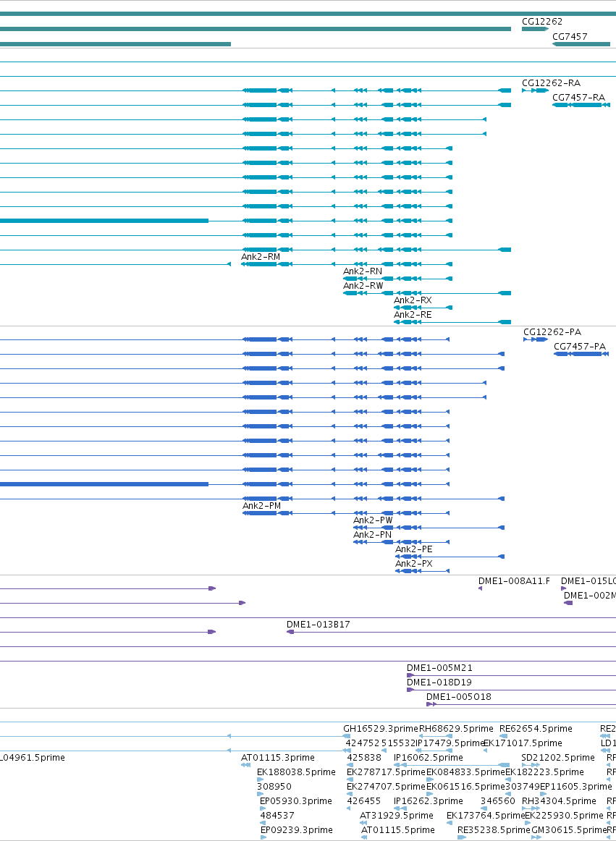The width and height of the screenshot is (616, 841).
Task: Click the RE35238.5prime EST label
Action: pyautogui.click(x=494, y=830)
